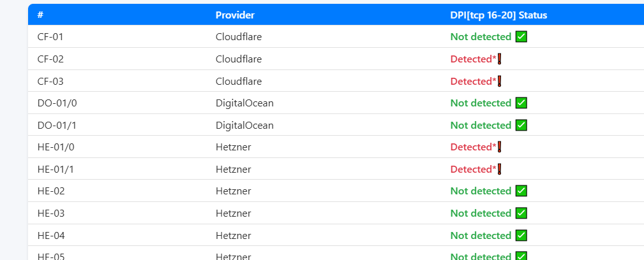The height and width of the screenshot is (260, 644).
Task: Click the red exclamation icon for HE-01/0
Action: click(500, 147)
